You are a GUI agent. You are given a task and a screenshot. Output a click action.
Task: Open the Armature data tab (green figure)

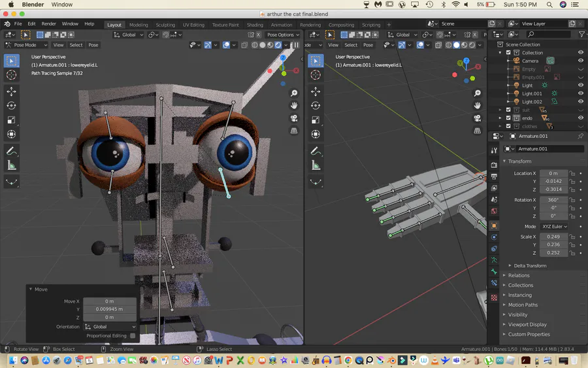point(494,260)
